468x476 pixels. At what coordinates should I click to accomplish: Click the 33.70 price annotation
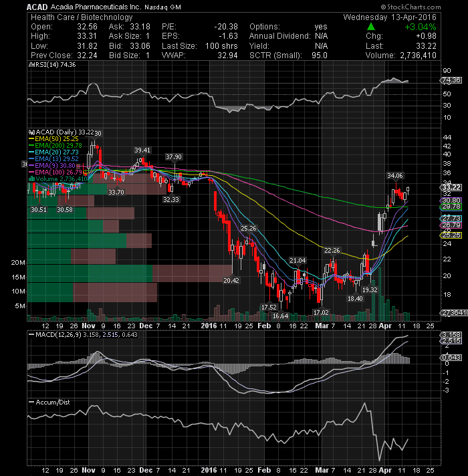[116, 192]
